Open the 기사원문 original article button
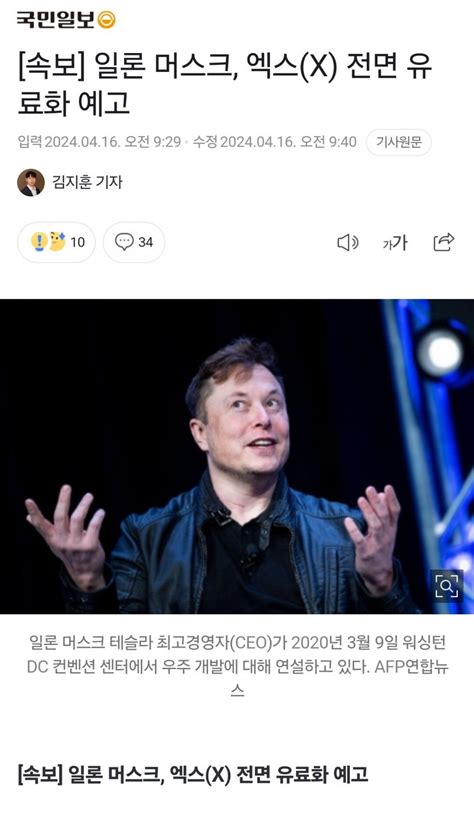 tap(398, 142)
